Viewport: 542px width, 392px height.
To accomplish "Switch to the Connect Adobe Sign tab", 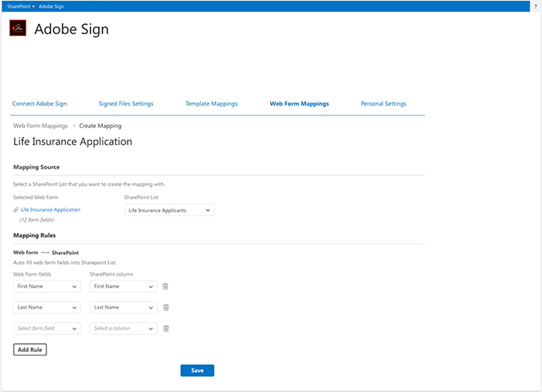I will coord(39,104).
